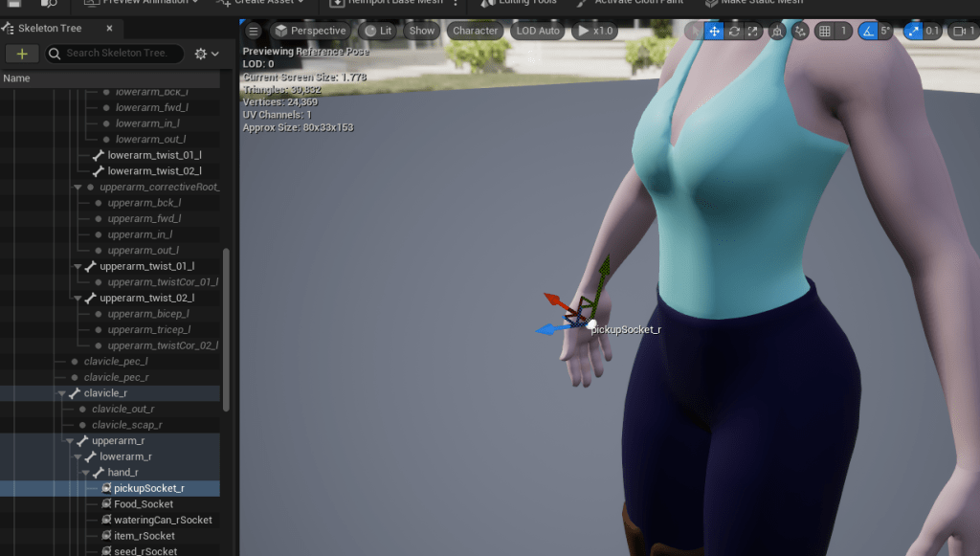Collapse the clavicle_r bone in tree

tap(63, 393)
